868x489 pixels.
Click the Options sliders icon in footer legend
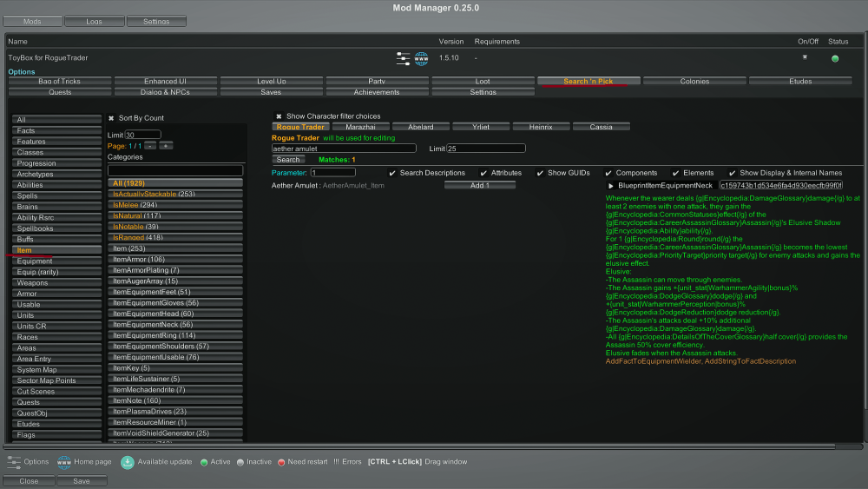point(14,462)
